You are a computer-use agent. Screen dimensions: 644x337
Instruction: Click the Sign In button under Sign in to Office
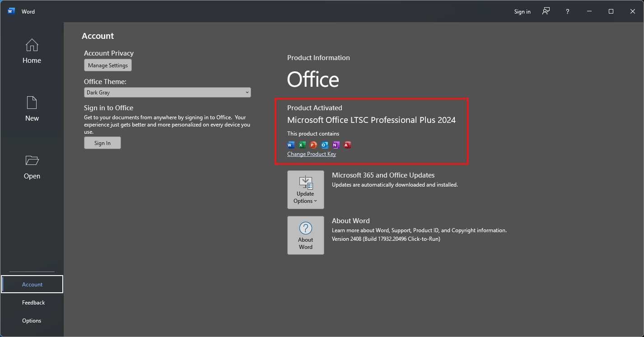(x=103, y=143)
